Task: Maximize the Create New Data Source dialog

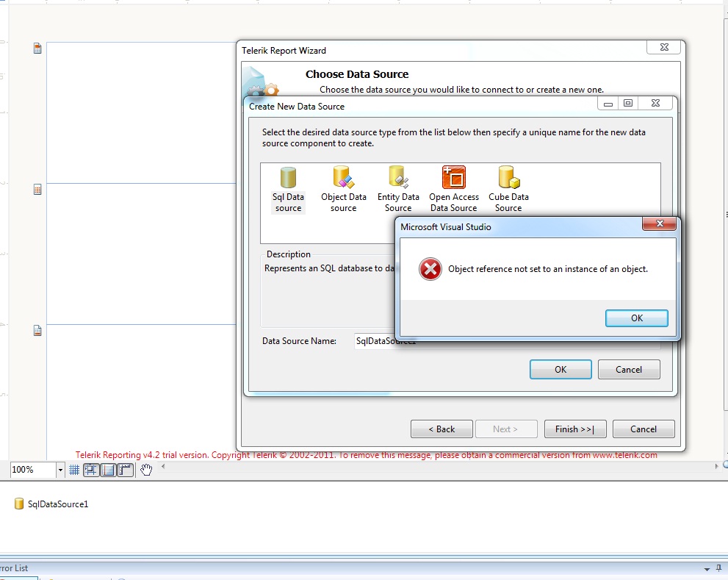Action: [x=628, y=103]
